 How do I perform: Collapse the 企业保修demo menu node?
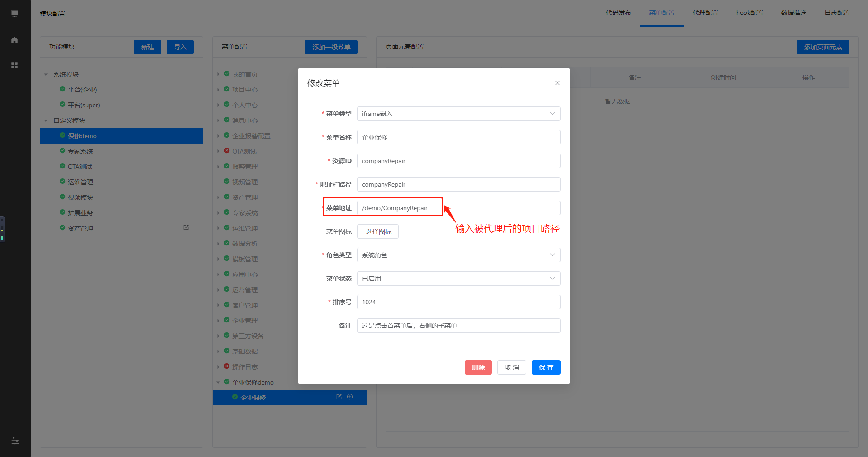tap(218, 382)
